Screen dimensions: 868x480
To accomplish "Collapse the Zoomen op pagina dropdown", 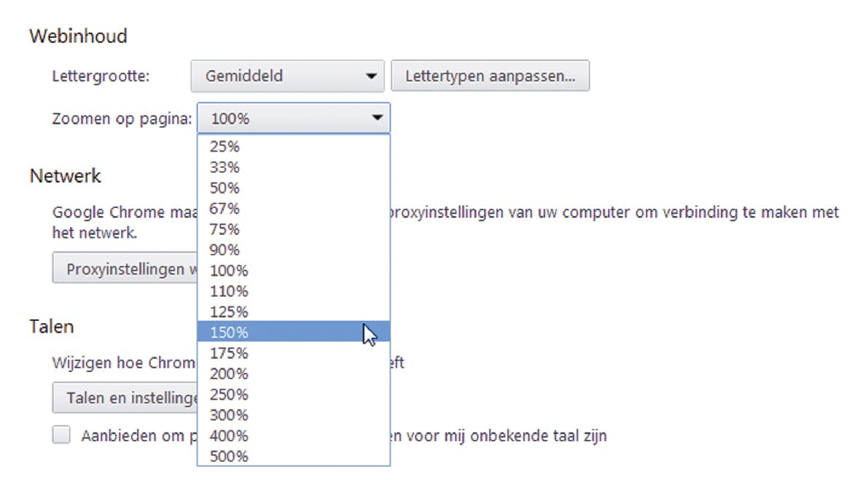I will click(x=293, y=118).
